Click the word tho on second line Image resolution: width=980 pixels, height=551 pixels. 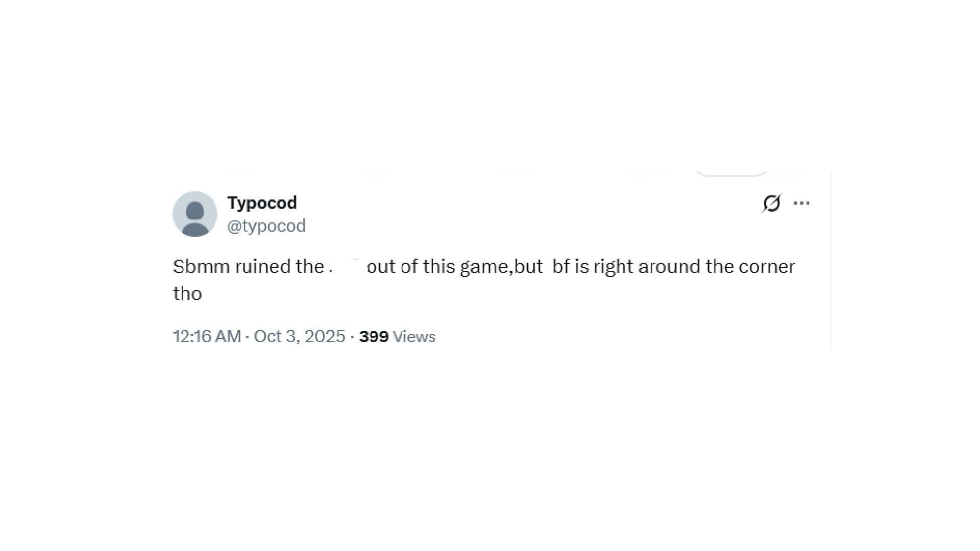187,293
